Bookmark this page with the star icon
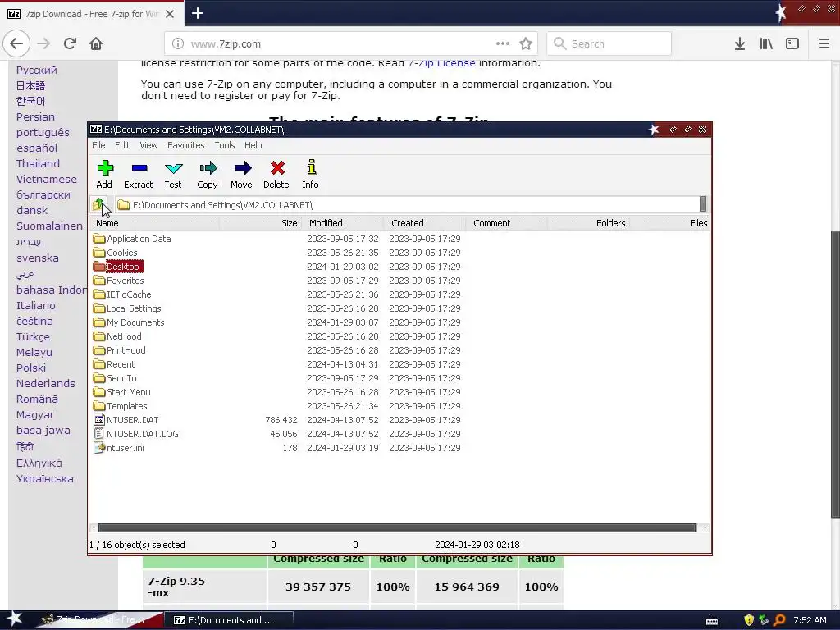 coord(526,44)
